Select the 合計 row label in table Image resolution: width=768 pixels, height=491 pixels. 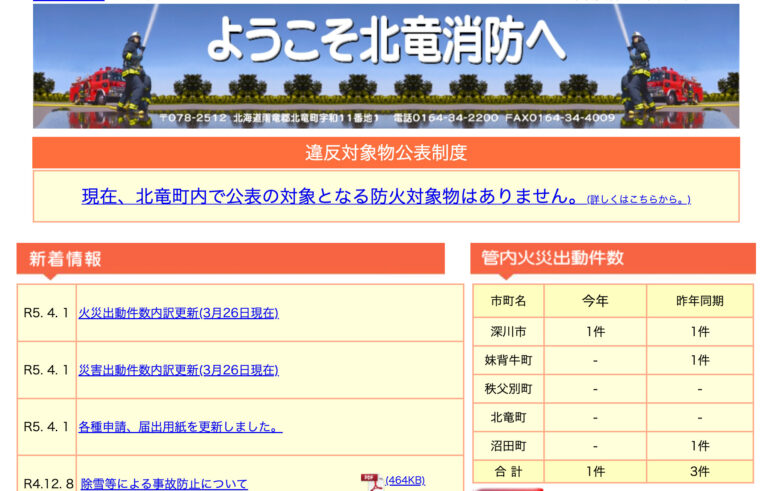[501, 472]
